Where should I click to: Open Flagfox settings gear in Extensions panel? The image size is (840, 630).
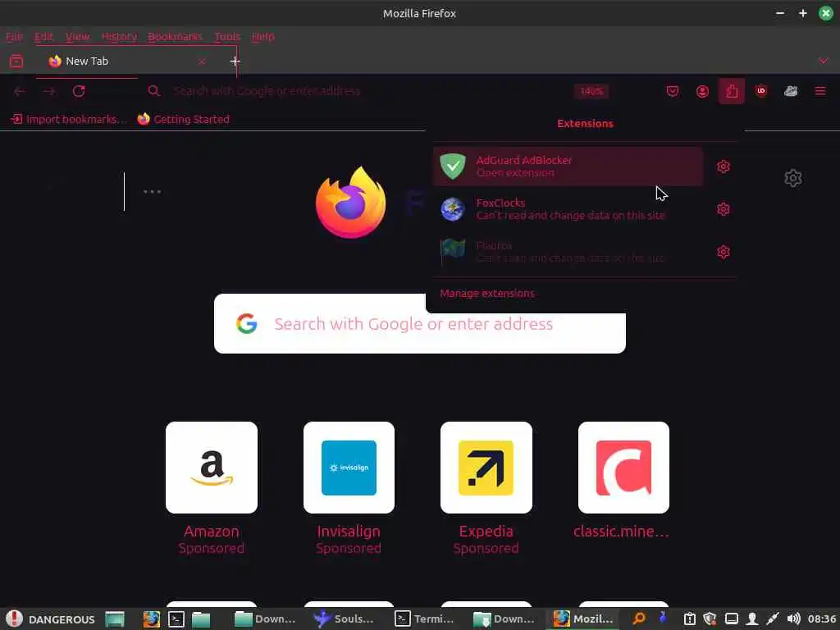[x=724, y=252]
